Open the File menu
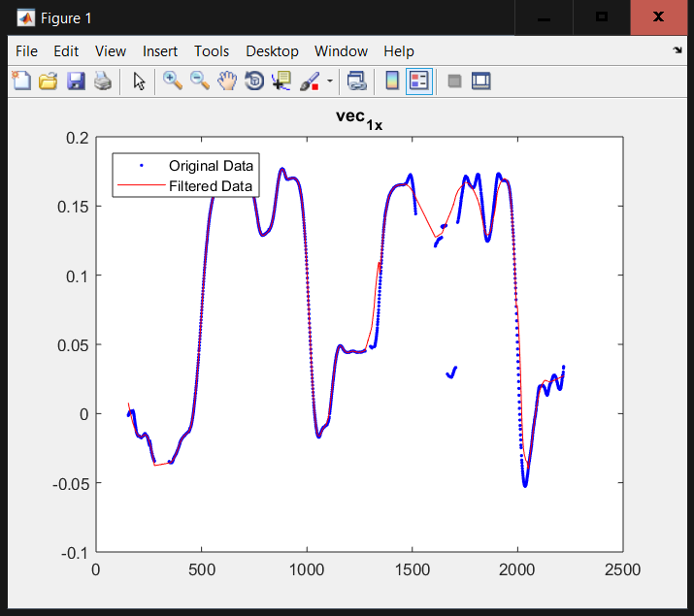Viewport: 694px width, 616px height. 26,51
